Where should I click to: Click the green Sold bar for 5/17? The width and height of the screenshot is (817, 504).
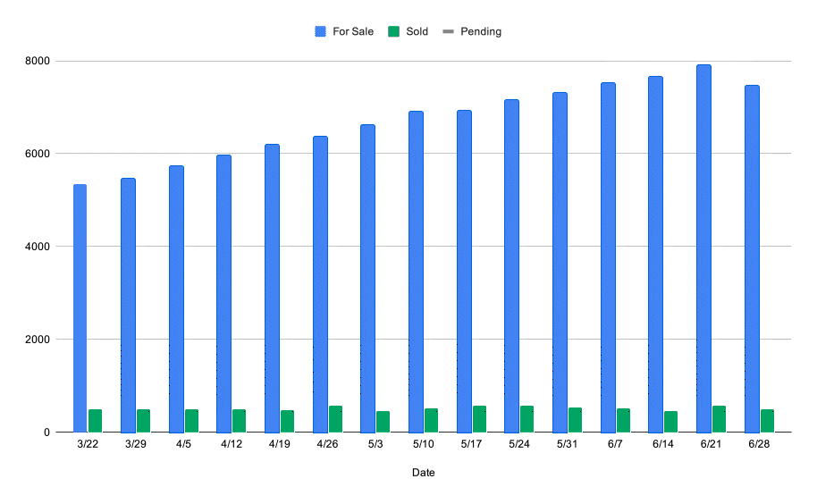pyautogui.click(x=479, y=419)
